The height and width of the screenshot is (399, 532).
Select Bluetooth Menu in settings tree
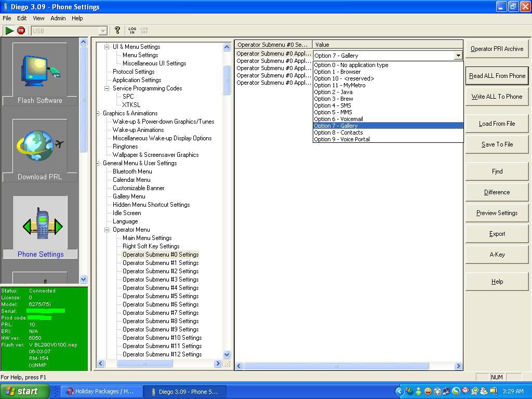coord(132,171)
